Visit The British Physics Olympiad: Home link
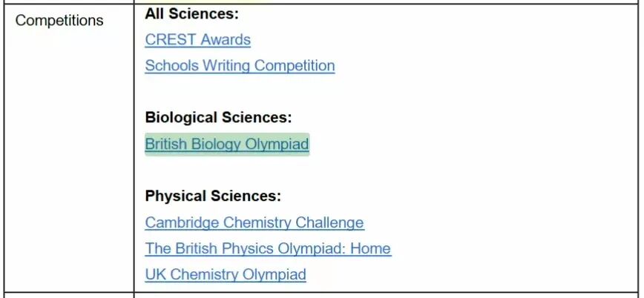Viewport: 644px width, 298px height. [268, 248]
